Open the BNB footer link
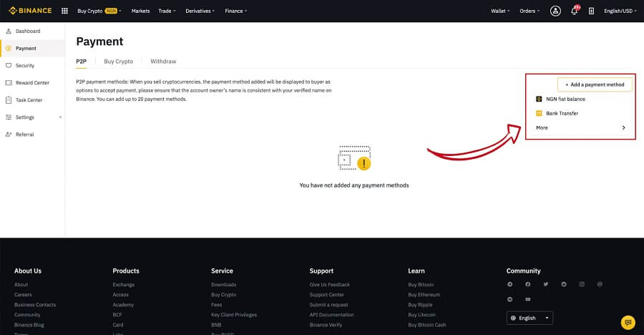Screen dimensions: 644x335 216,325
